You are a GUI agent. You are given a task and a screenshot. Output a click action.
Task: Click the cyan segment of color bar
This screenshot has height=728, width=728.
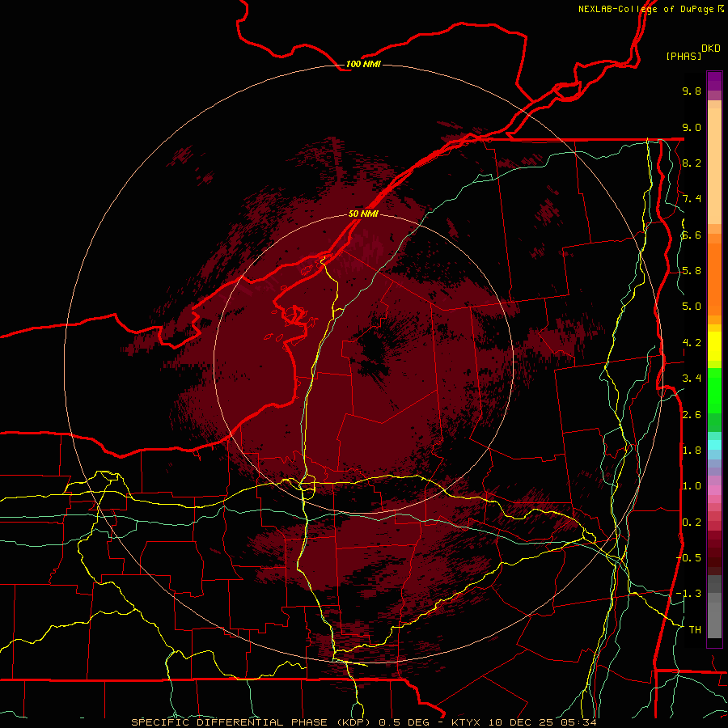[x=714, y=445]
